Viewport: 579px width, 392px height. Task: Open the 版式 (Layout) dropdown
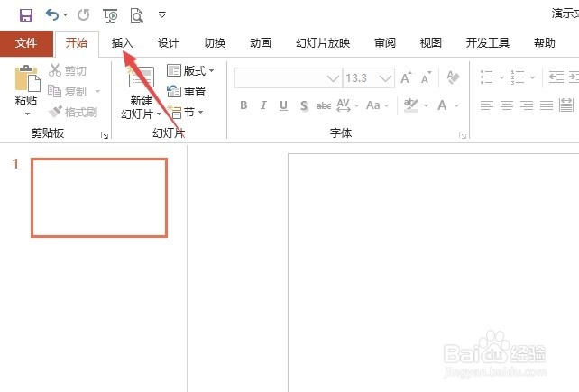point(190,70)
